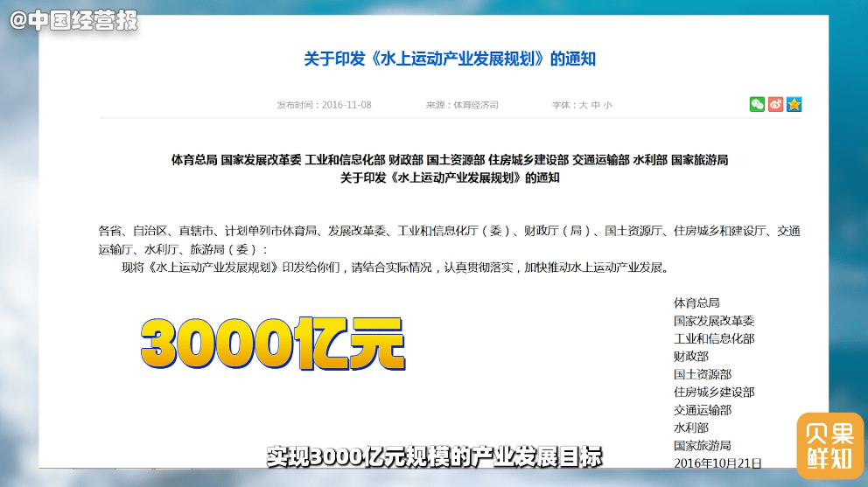Click the paragraph beginning 各省、自治区、直辖市
This screenshot has height=487, width=868.
[x=449, y=240]
